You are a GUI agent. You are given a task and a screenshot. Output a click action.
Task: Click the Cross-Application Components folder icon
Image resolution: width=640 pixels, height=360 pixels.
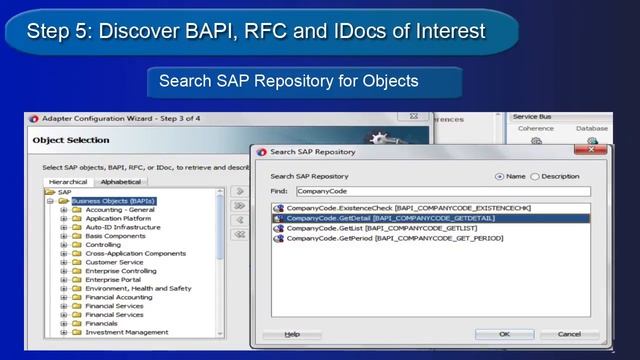point(77,253)
